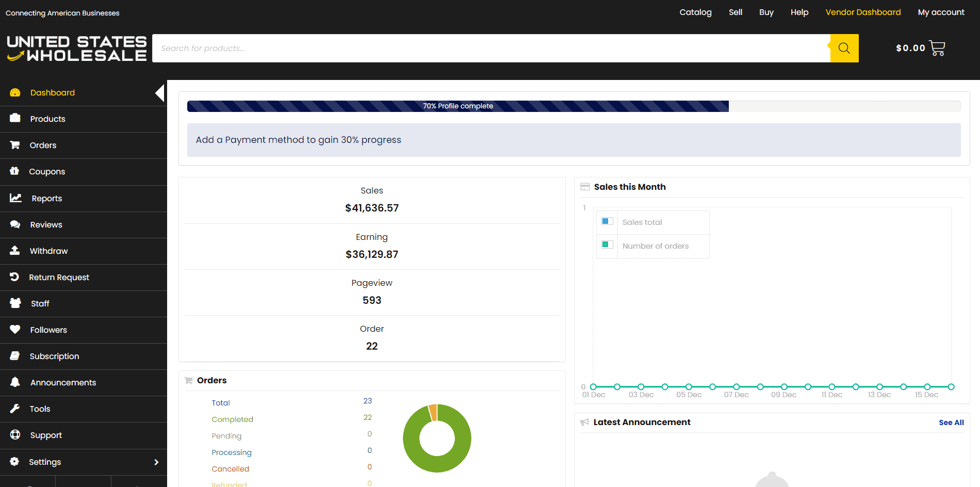Click the Dashboard gauge icon in sidebar
The width and height of the screenshot is (980, 487).
pos(15,93)
